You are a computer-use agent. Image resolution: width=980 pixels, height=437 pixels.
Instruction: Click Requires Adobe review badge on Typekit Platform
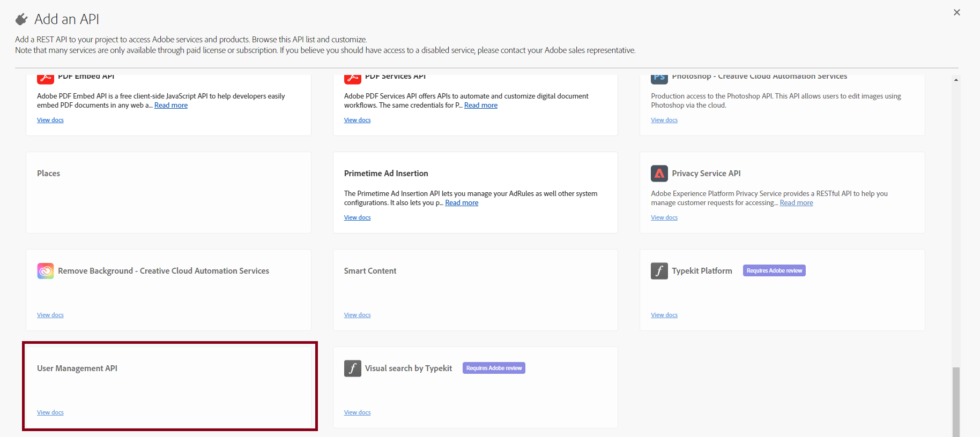pyautogui.click(x=774, y=271)
